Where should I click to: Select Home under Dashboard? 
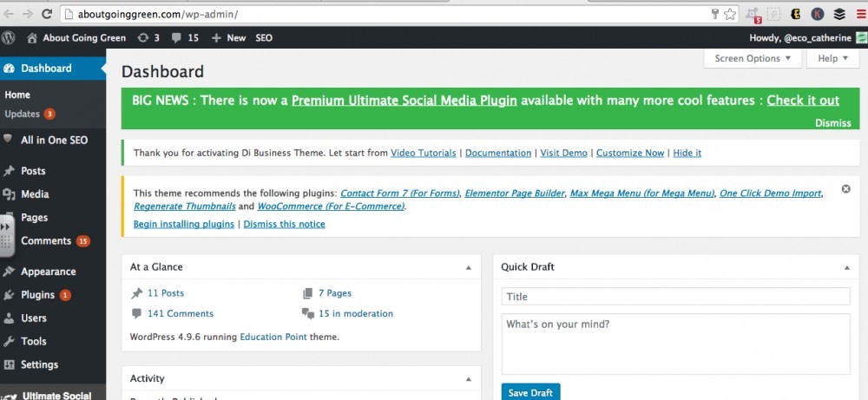17,95
